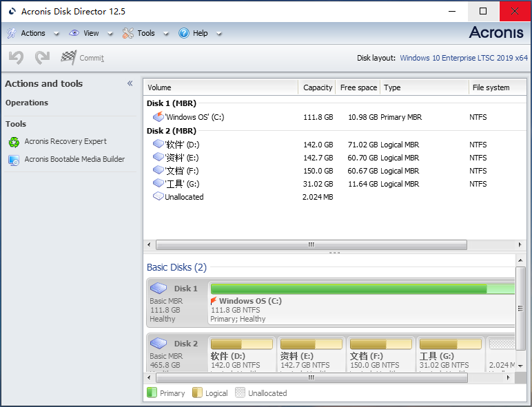The image size is (532, 407).
Task: Click the Primary green legend swatch
Action: tap(152, 393)
